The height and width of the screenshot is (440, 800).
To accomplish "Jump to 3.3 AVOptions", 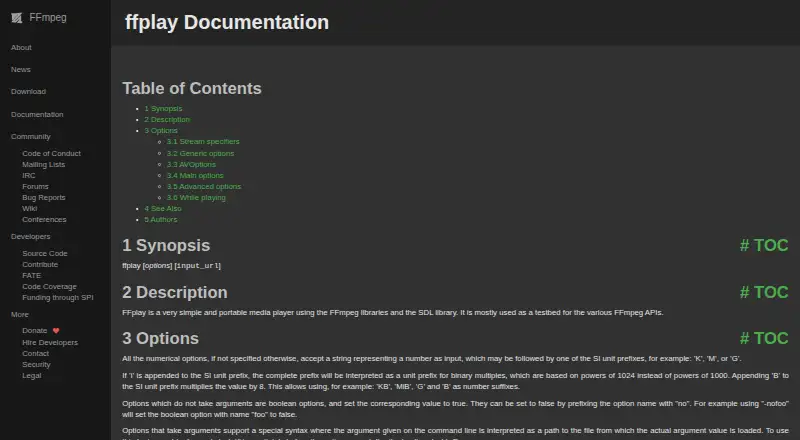I will (x=191, y=164).
